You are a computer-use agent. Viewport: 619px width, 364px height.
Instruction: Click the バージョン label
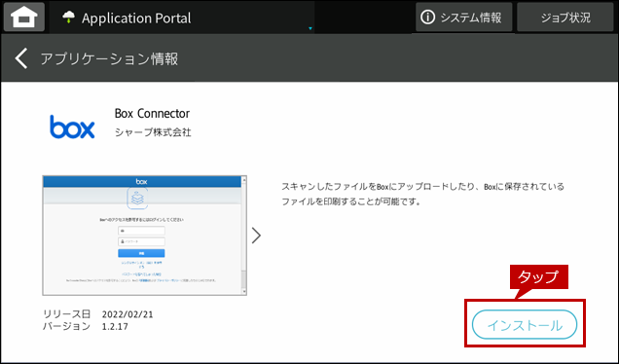(67, 326)
